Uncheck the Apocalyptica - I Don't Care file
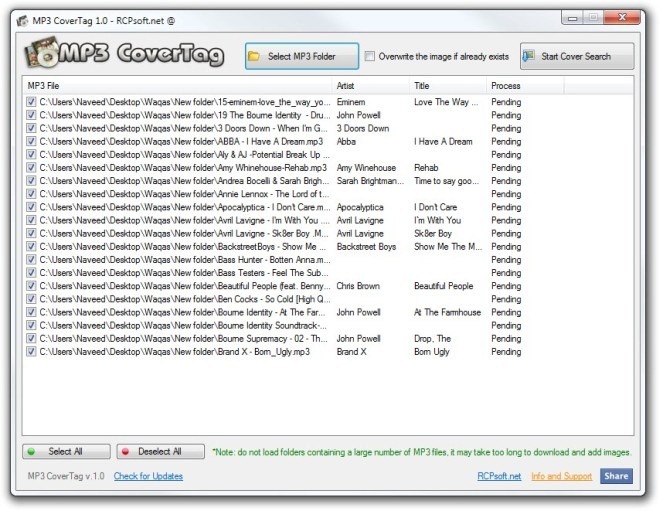660x511 pixels. (31, 207)
